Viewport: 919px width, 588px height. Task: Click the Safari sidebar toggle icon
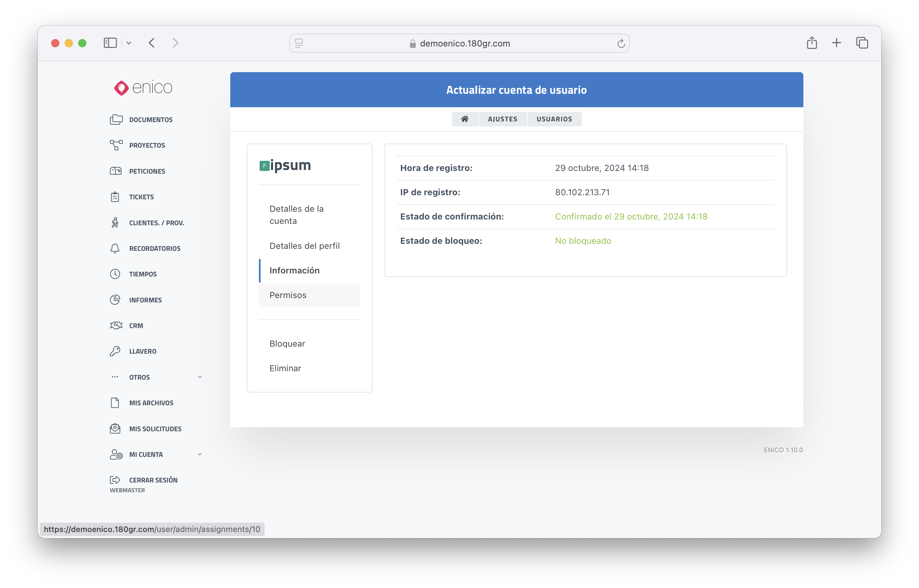tap(110, 43)
